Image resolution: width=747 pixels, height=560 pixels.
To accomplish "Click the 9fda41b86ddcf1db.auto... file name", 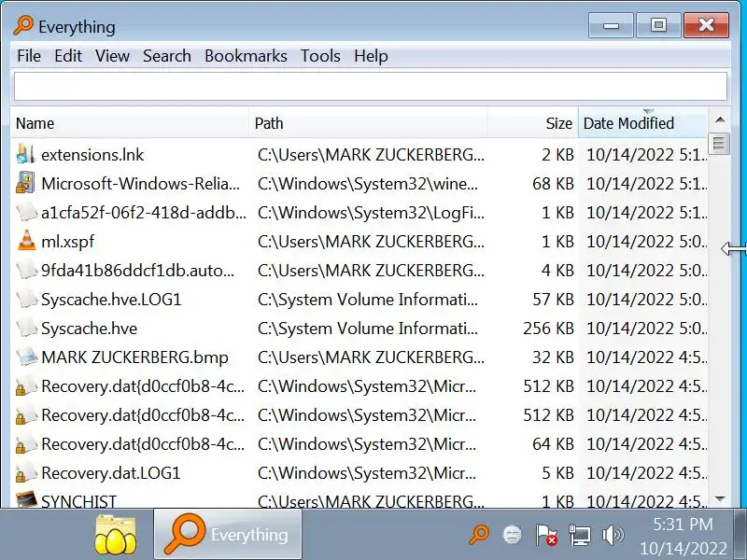I will [137, 271].
